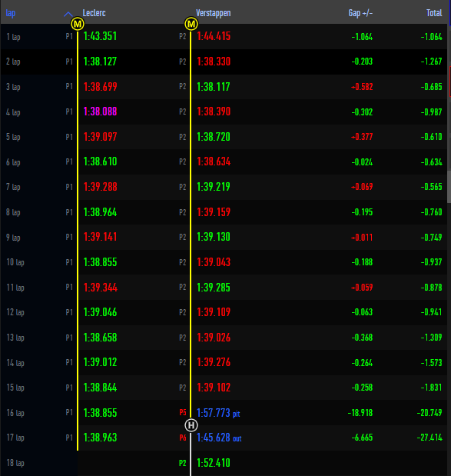451x476 pixels.
Task: Click the red P5 position marker
Action: [x=183, y=412]
